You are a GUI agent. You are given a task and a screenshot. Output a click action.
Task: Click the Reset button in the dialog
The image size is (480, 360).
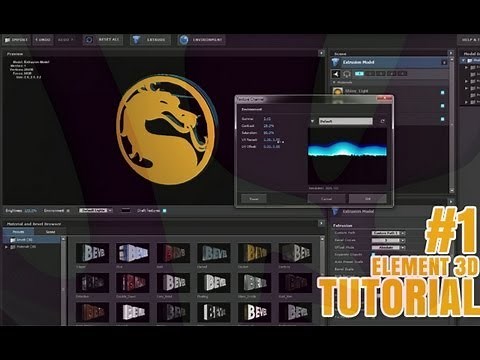coord(254,199)
